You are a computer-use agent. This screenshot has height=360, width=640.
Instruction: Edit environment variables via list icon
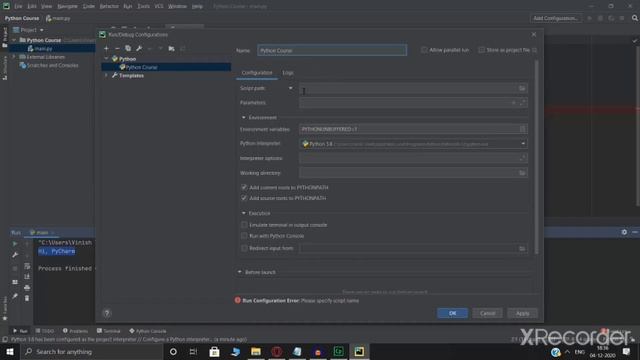click(x=522, y=129)
